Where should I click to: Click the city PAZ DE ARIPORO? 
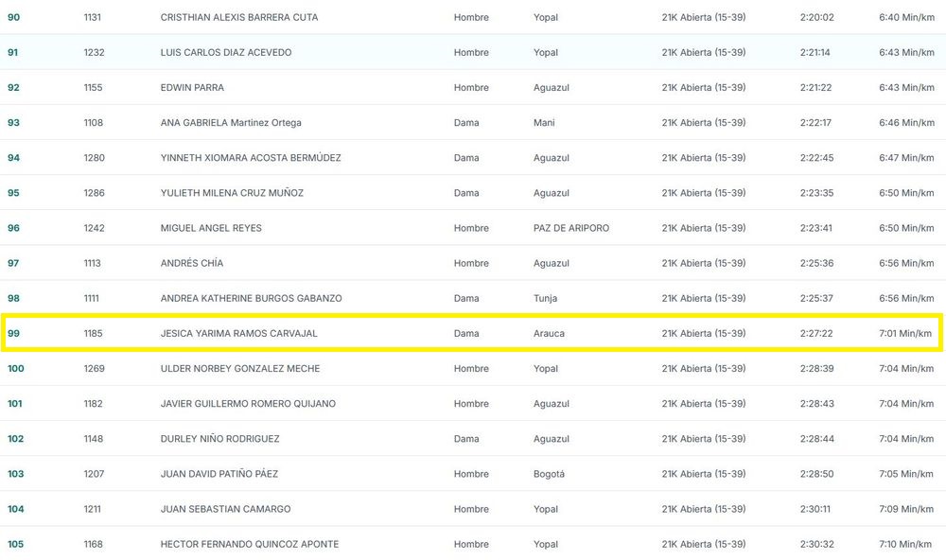point(571,228)
